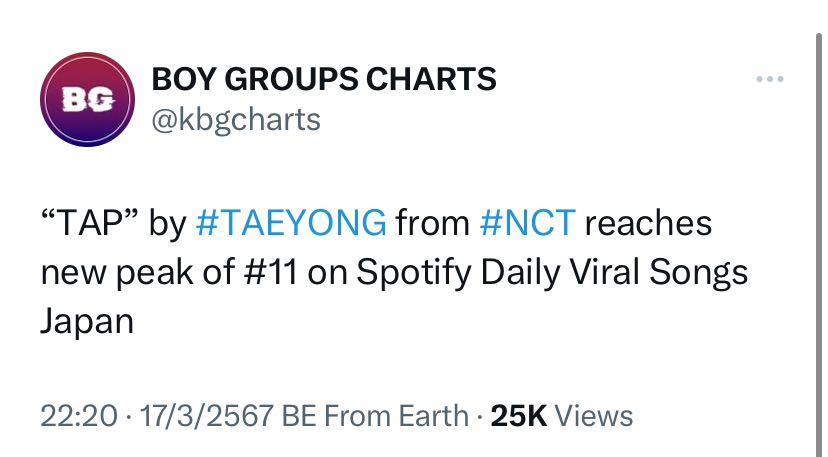Open the BG profile avatar
Viewport: 828px width, 457px height.
pyautogui.click(x=87, y=100)
